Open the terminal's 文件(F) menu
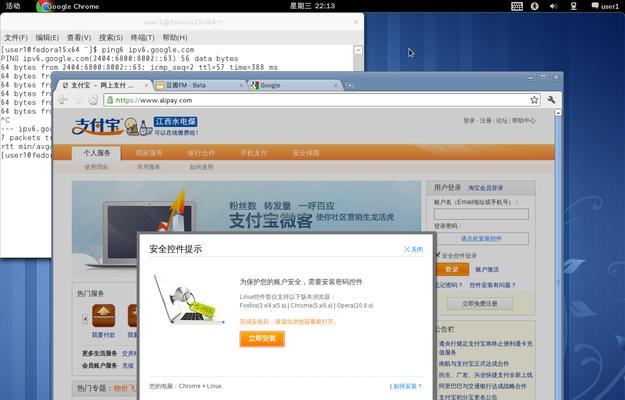The image size is (625, 400). (16, 37)
